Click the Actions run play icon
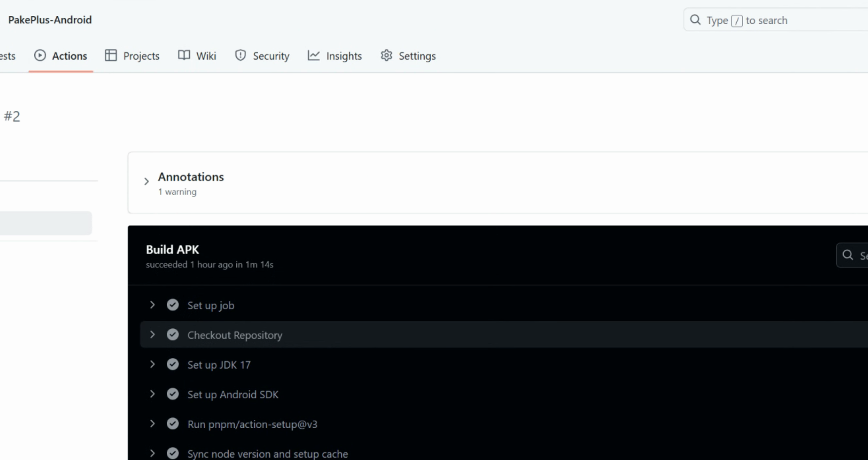Image resolution: width=868 pixels, height=460 pixels. click(x=40, y=55)
